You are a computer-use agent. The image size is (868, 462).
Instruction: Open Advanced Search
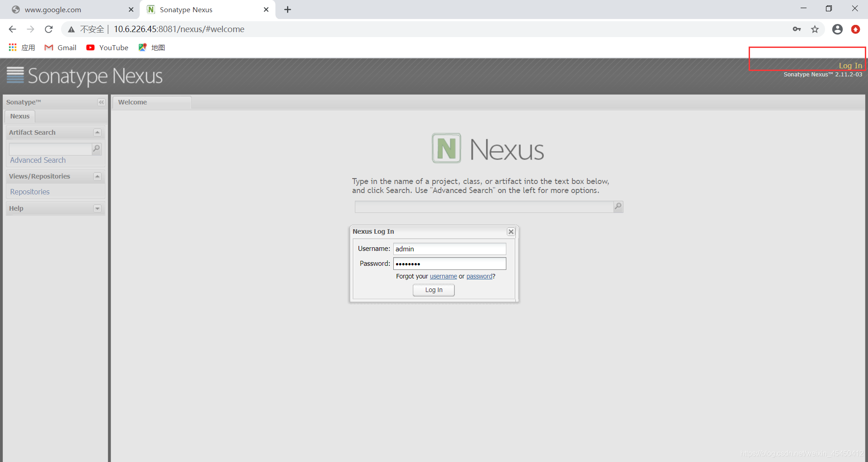coord(38,160)
